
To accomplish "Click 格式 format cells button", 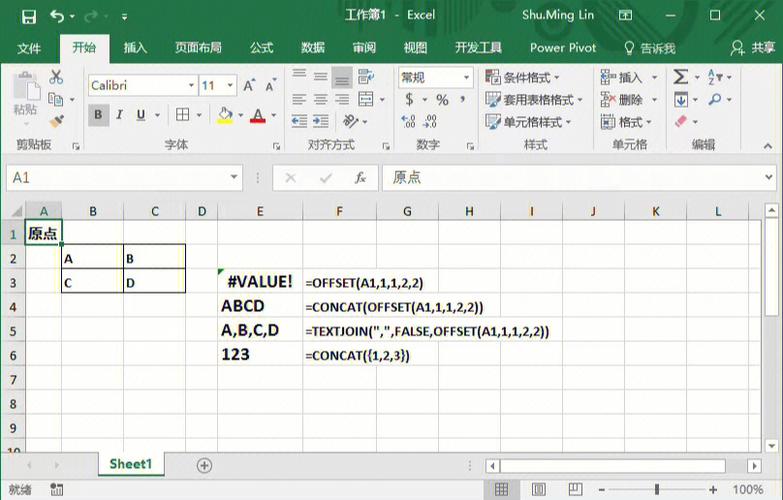I will 626,122.
